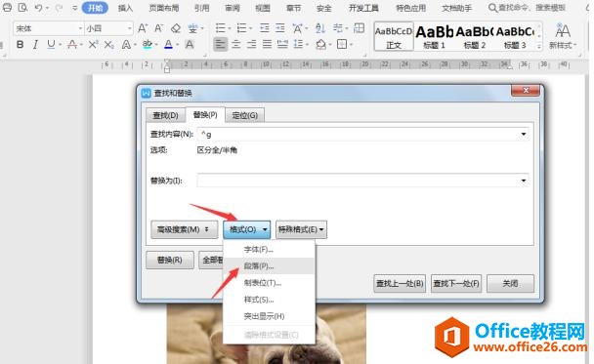Image resolution: width=594 pixels, height=364 pixels.
Task: Choose 样式(S)... from format menu
Action: click(269, 300)
